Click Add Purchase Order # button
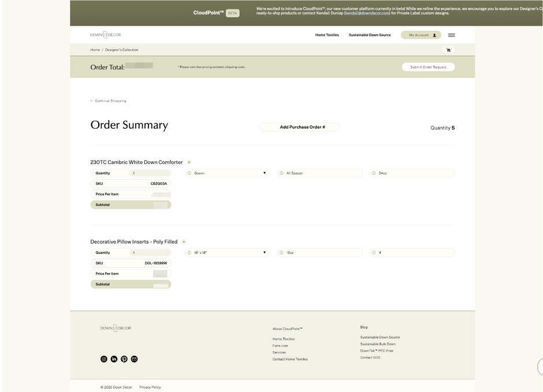 tap(299, 127)
